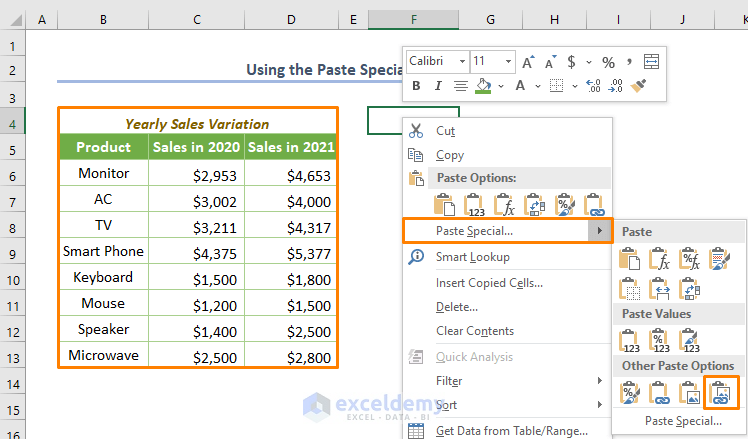This screenshot has height=439, width=748.
Task: Apply the green Fill Color bucket
Action: pos(482,86)
